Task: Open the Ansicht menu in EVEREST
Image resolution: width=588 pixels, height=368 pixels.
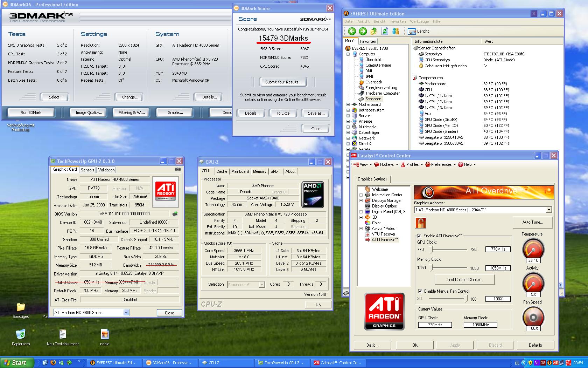Action: click(x=364, y=21)
